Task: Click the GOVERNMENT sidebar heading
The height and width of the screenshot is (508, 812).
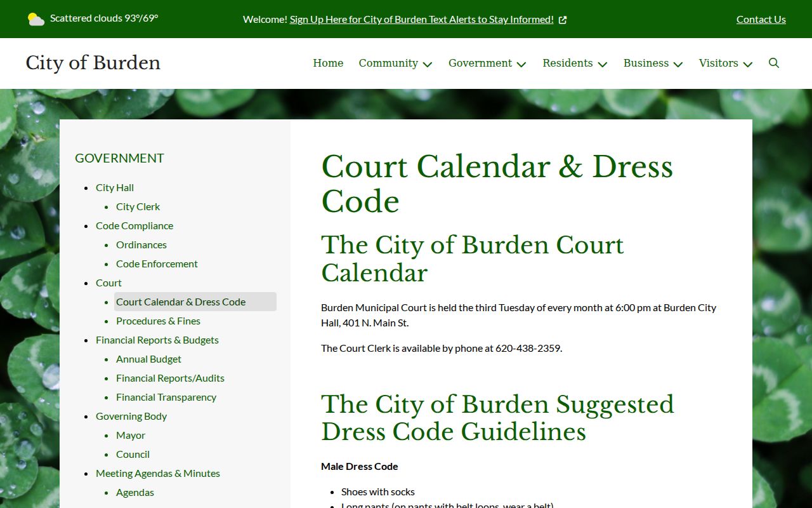Action: (119, 158)
